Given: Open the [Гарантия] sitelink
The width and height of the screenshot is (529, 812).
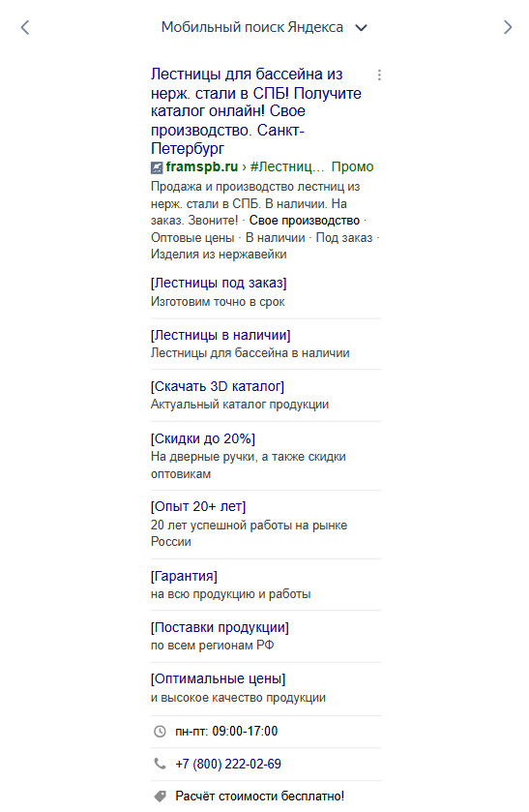Looking at the screenshot, I should (184, 576).
